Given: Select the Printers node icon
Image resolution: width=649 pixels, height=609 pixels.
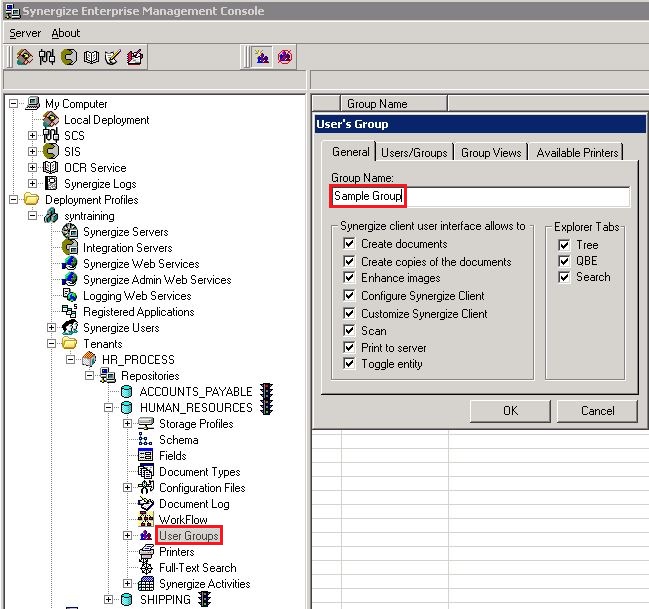Looking at the screenshot, I should [146, 551].
